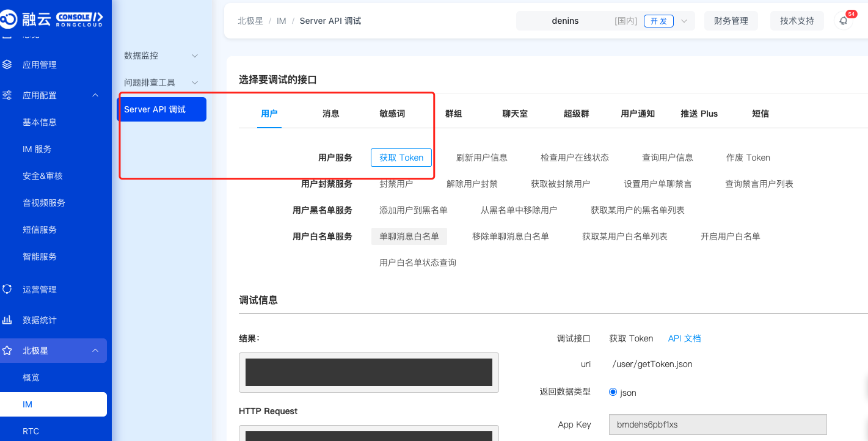Image resolution: width=868 pixels, height=441 pixels.
Task: Collapse the 北极星 menu chevron
Action: click(95, 351)
